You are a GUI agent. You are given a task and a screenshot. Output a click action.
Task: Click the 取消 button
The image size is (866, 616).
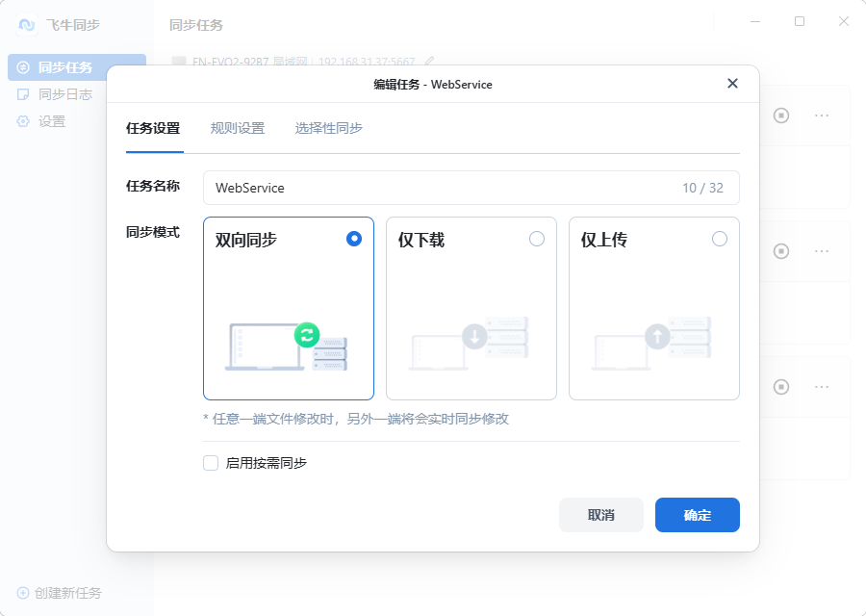(601, 515)
